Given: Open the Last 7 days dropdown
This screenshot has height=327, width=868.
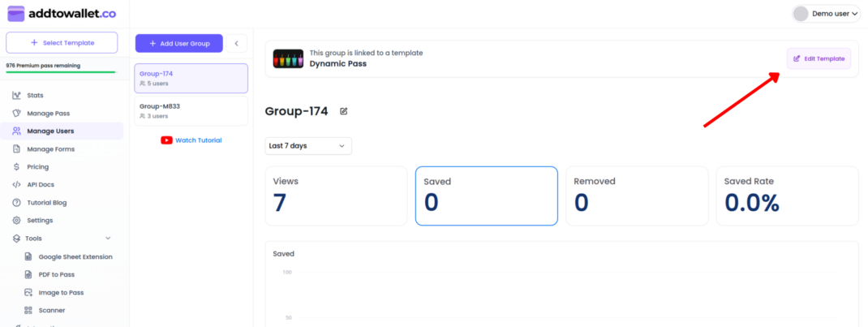Looking at the screenshot, I should 308,146.
